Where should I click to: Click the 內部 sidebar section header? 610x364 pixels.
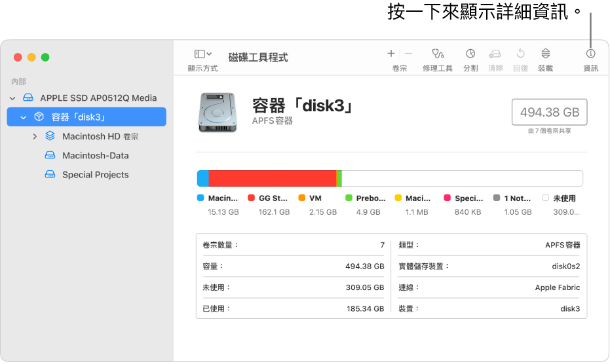click(x=18, y=82)
